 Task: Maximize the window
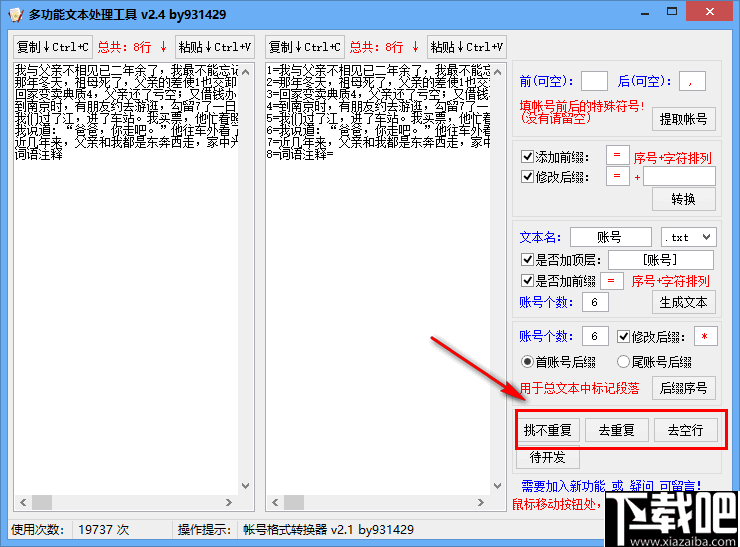click(672, 12)
